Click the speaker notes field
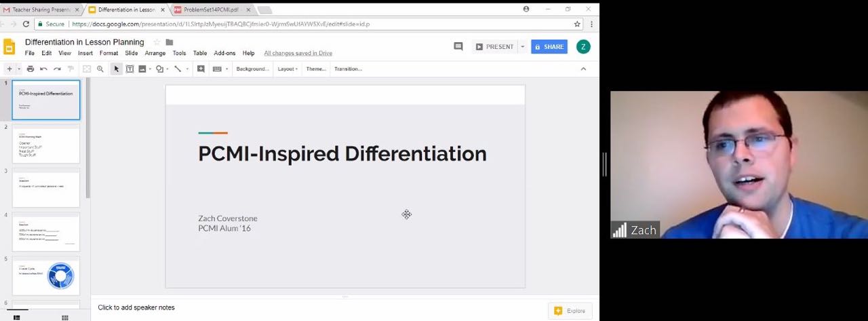This screenshot has width=868, height=321. (x=136, y=307)
